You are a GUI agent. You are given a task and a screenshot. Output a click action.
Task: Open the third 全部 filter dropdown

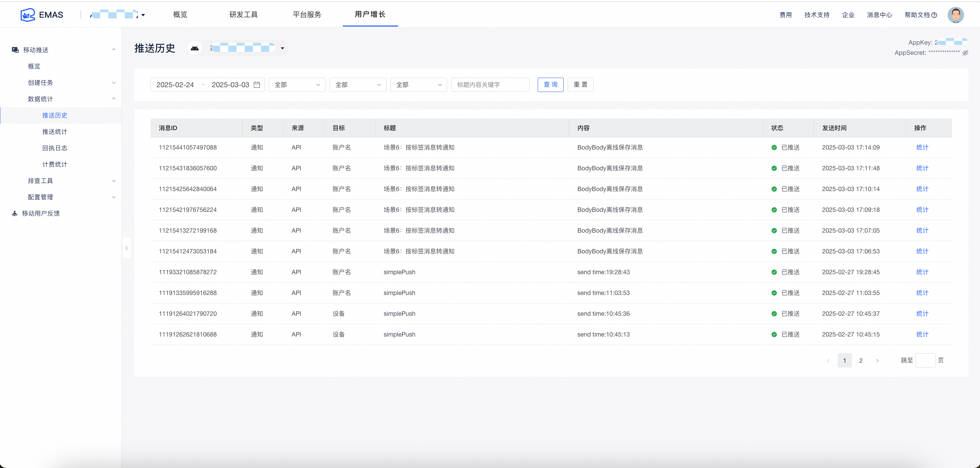(x=418, y=85)
